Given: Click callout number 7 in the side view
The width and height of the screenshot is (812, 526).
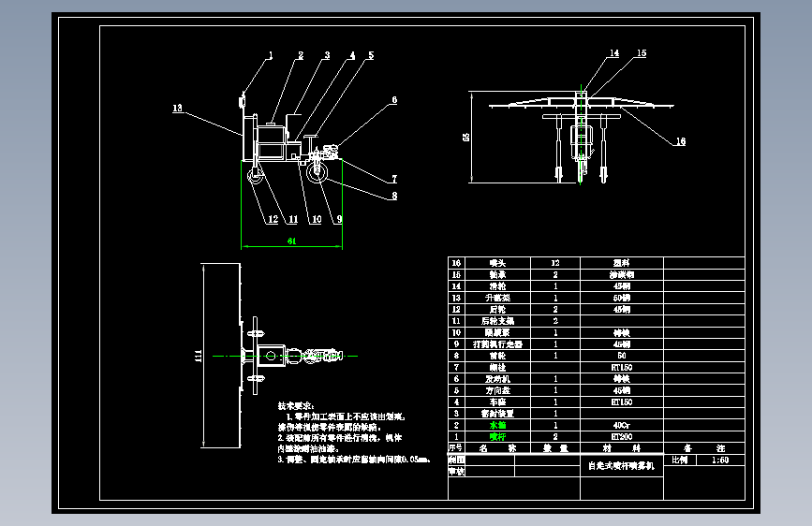Looking at the screenshot, I should click(394, 179).
